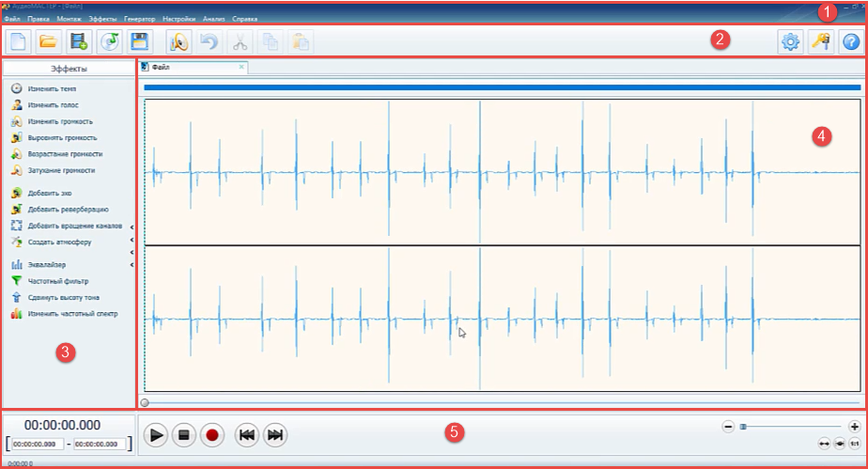
Task: Jump to the end with skip-forward button
Action: pyautogui.click(x=275, y=435)
